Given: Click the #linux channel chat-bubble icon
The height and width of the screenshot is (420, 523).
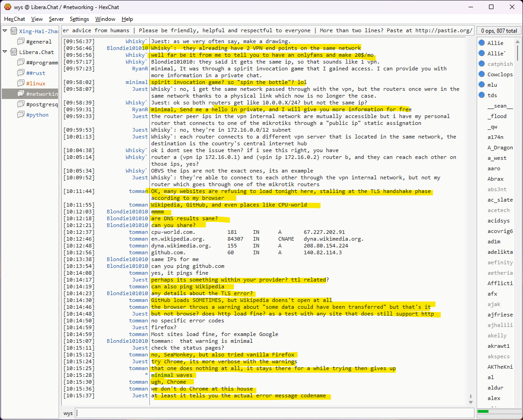Looking at the screenshot, I should pos(21,84).
